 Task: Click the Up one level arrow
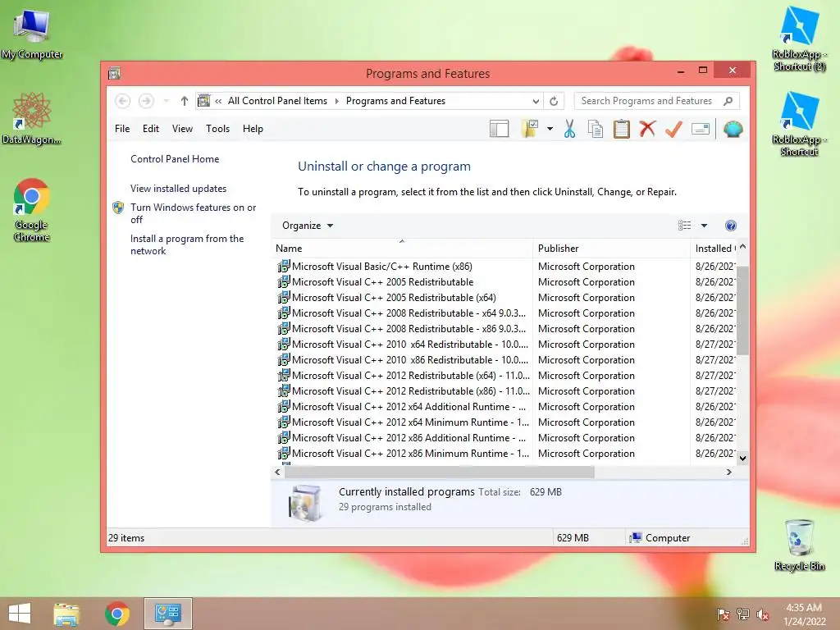[x=185, y=101]
